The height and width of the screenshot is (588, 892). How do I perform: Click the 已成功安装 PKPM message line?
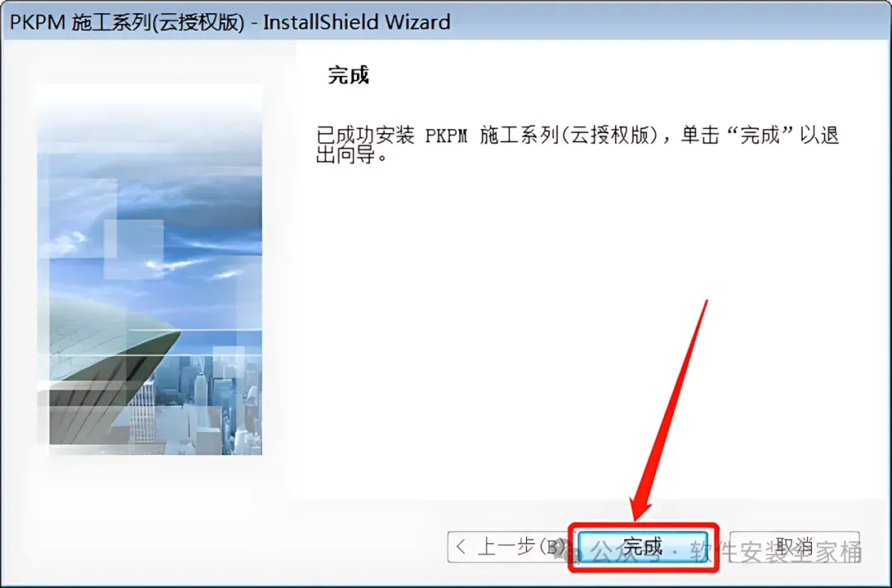pos(577,135)
